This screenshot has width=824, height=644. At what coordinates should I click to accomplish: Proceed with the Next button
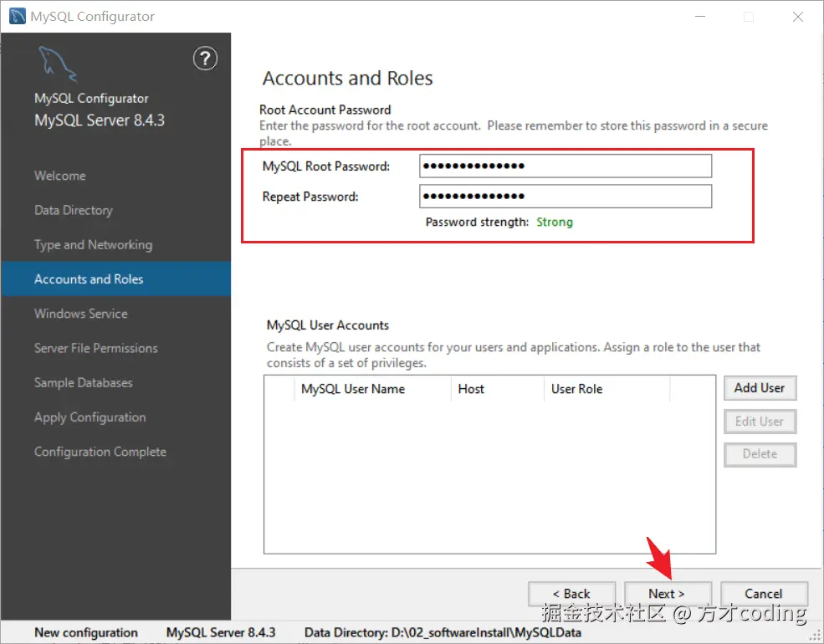[668, 594]
